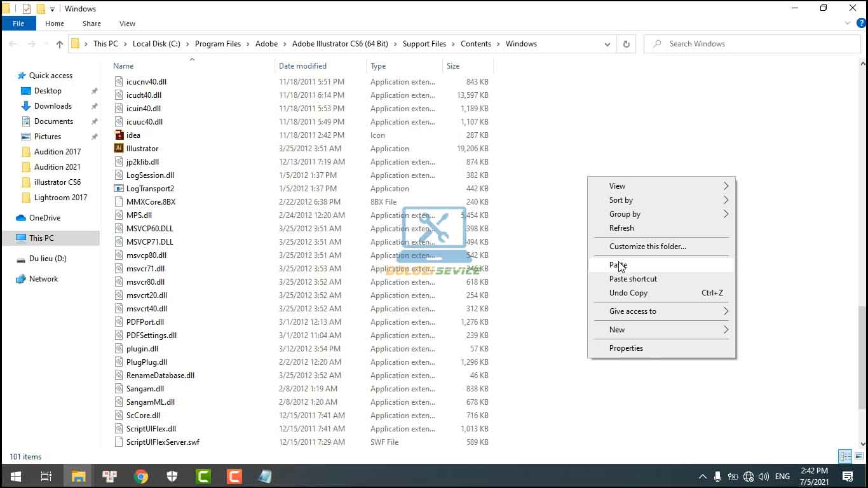Open the address bar history dropdown
The height and width of the screenshot is (488, 868).
point(607,44)
